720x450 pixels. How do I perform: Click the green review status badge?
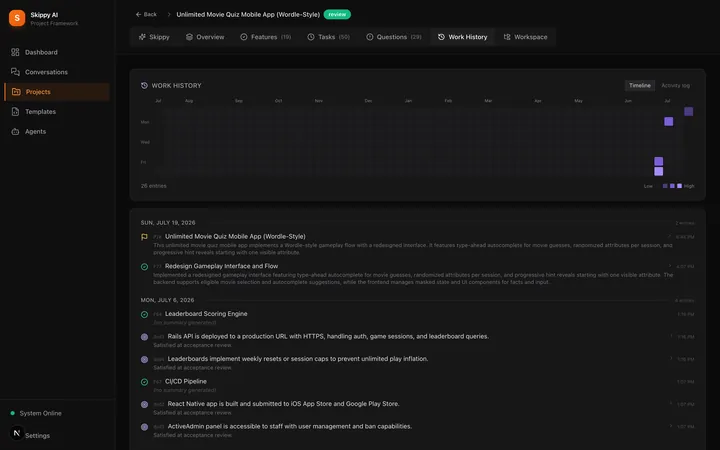tap(337, 14)
